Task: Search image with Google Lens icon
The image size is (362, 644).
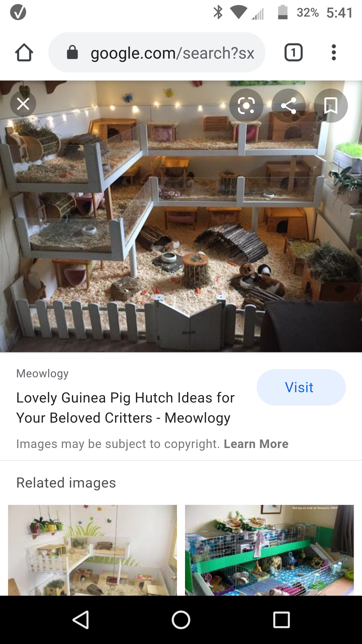Action: pyautogui.click(x=246, y=106)
